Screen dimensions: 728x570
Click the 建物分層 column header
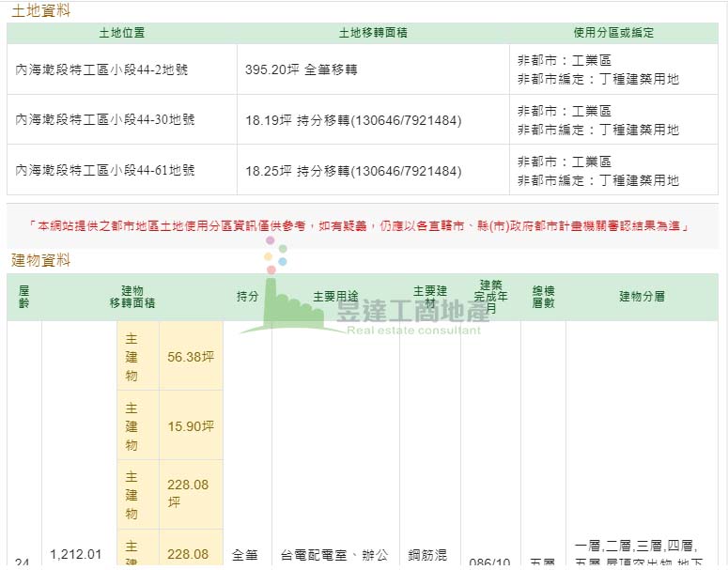point(643,296)
